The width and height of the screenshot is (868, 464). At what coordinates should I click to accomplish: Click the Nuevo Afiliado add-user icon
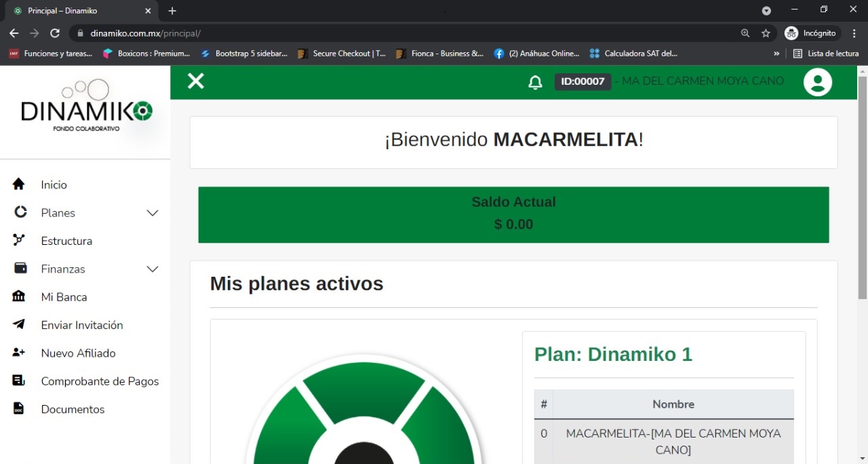click(x=19, y=353)
